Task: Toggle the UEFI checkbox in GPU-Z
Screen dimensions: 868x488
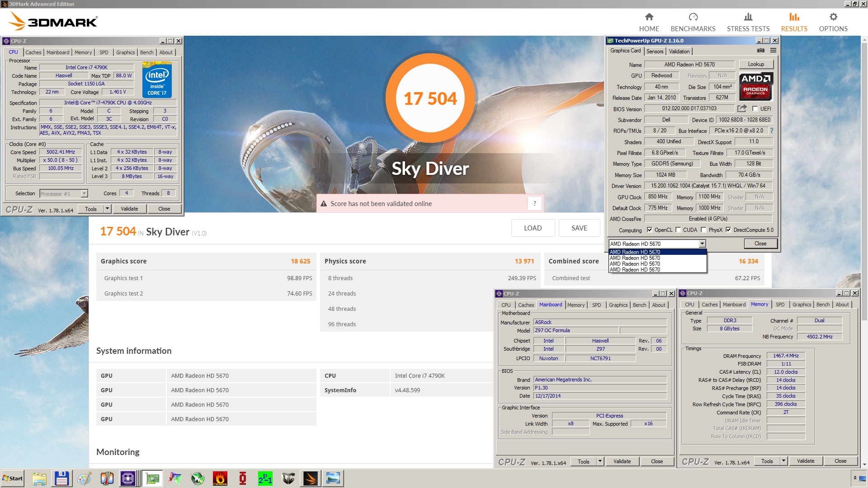Action: pos(755,108)
